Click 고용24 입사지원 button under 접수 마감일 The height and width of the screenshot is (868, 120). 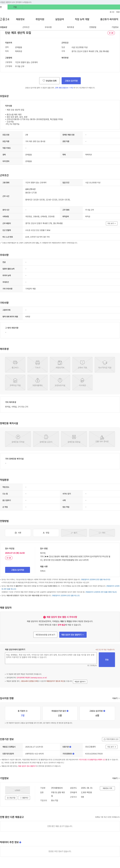(x=17, y=570)
